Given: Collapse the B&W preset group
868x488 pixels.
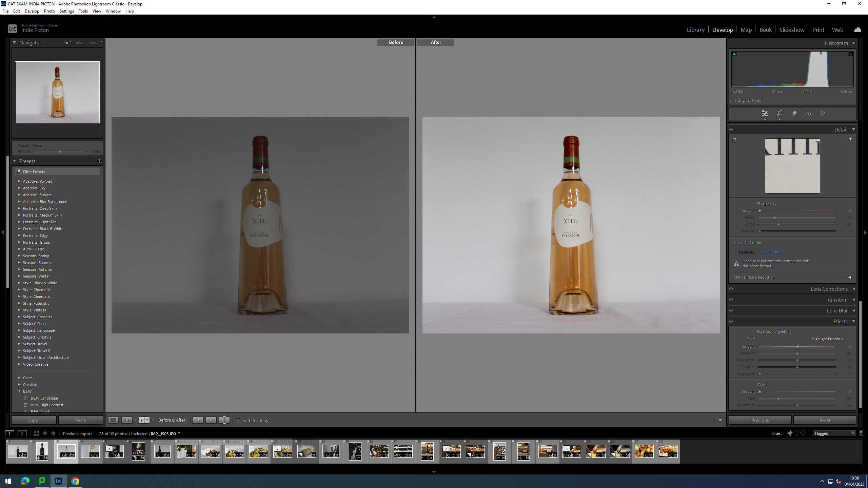Looking at the screenshot, I should [19, 391].
